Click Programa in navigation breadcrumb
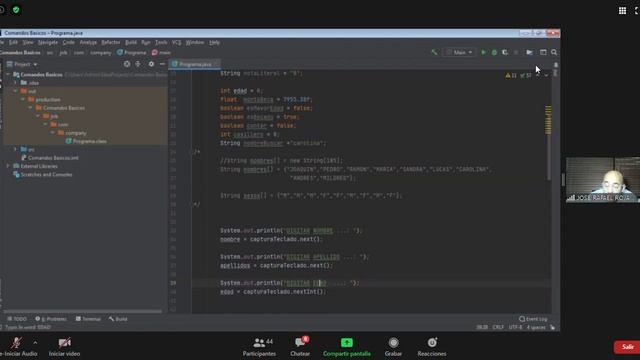Image resolution: width=640 pixels, height=360 pixels. pyautogui.click(x=131, y=53)
